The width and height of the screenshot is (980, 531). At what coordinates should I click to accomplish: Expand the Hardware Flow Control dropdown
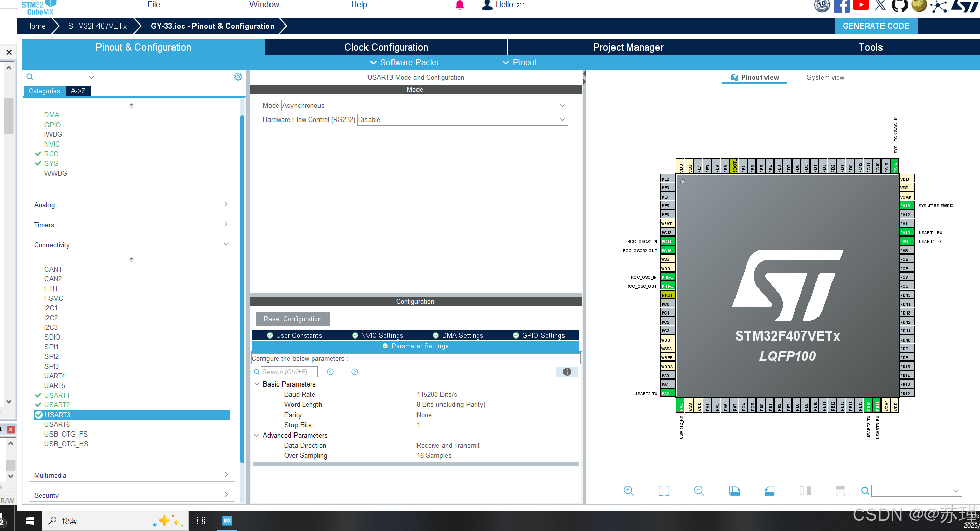[x=561, y=119]
